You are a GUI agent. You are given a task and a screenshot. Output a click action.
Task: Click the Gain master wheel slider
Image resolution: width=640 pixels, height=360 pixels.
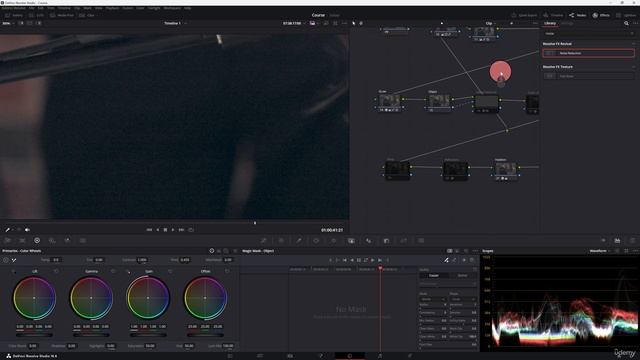[148, 335]
